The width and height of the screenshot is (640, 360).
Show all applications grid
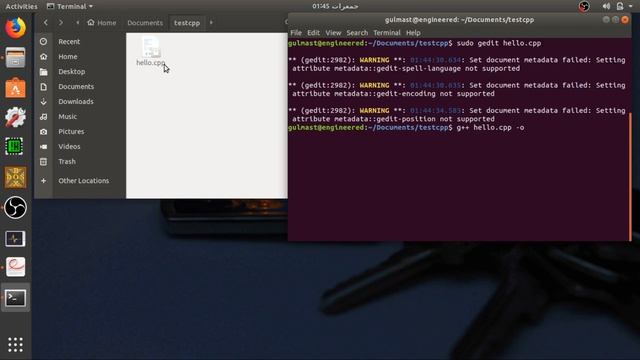coord(16,345)
